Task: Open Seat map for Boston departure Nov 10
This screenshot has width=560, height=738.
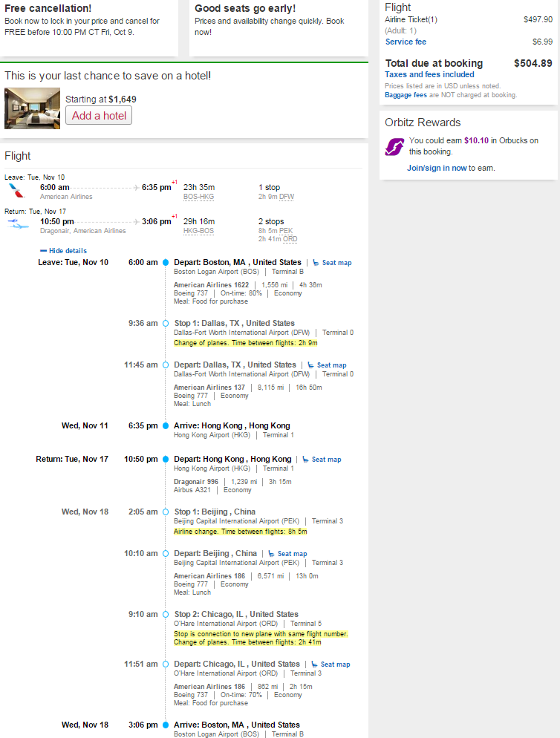Action: click(x=336, y=263)
